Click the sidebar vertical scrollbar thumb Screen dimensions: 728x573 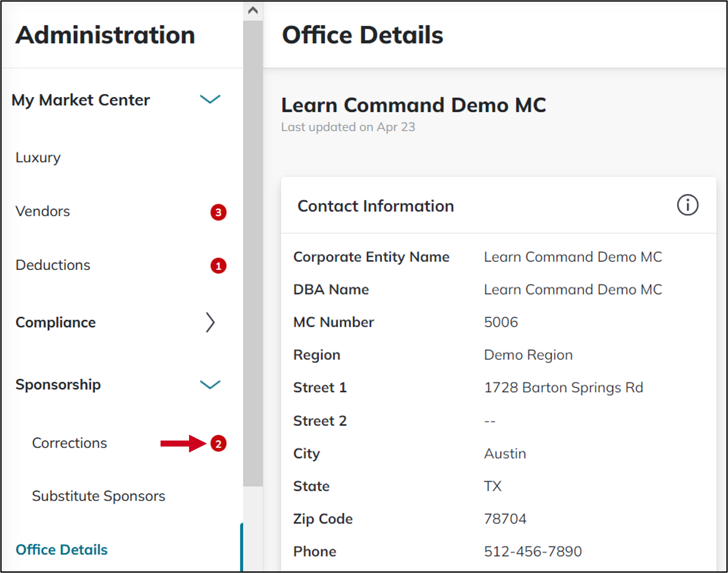[253, 252]
